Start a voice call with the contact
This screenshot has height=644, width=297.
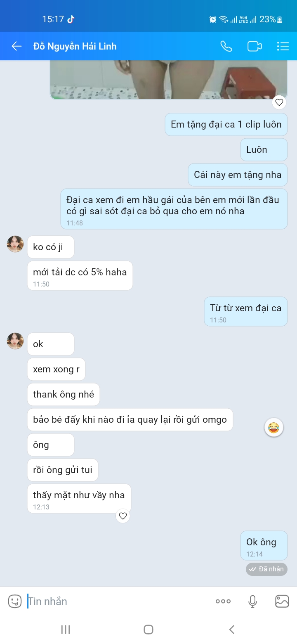(226, 46)
